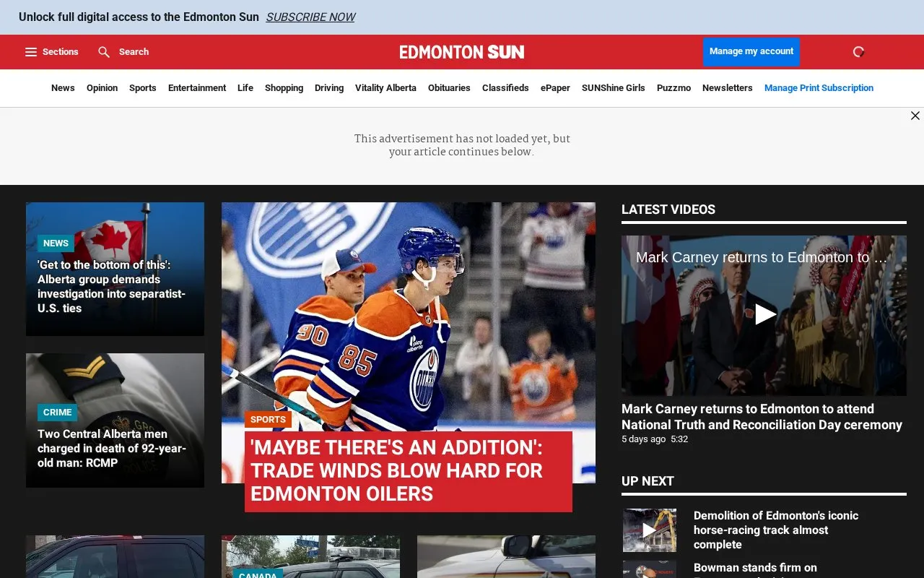Screen dimensions: 924x578
Task: Open the Alberta group separatist-U.S. ties article
Action: click(x=112, y=287)
